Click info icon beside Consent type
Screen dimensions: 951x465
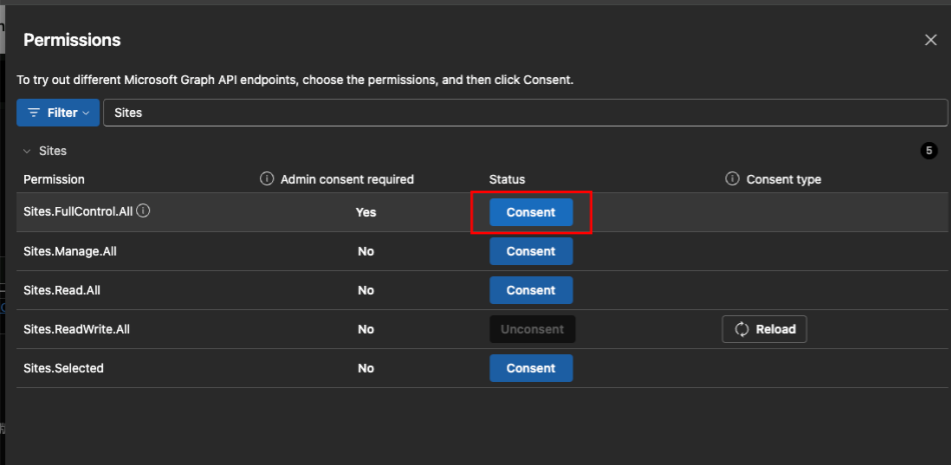(732, 179)
